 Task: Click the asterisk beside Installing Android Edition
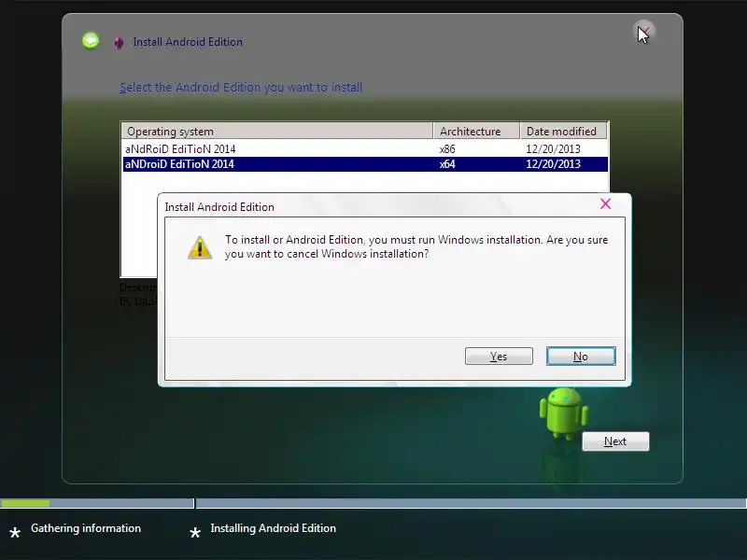(195, 532)
